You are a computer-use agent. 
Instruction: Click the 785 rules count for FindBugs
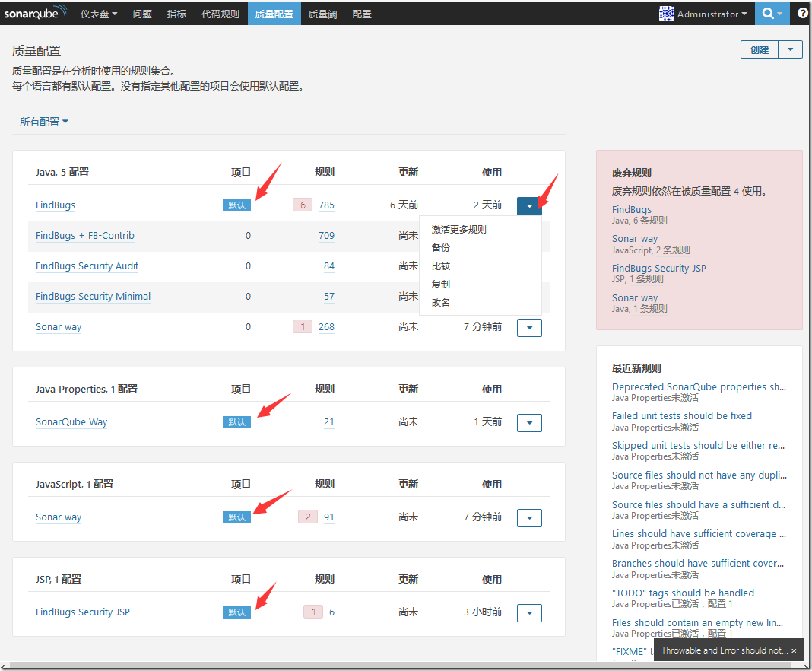326,205
